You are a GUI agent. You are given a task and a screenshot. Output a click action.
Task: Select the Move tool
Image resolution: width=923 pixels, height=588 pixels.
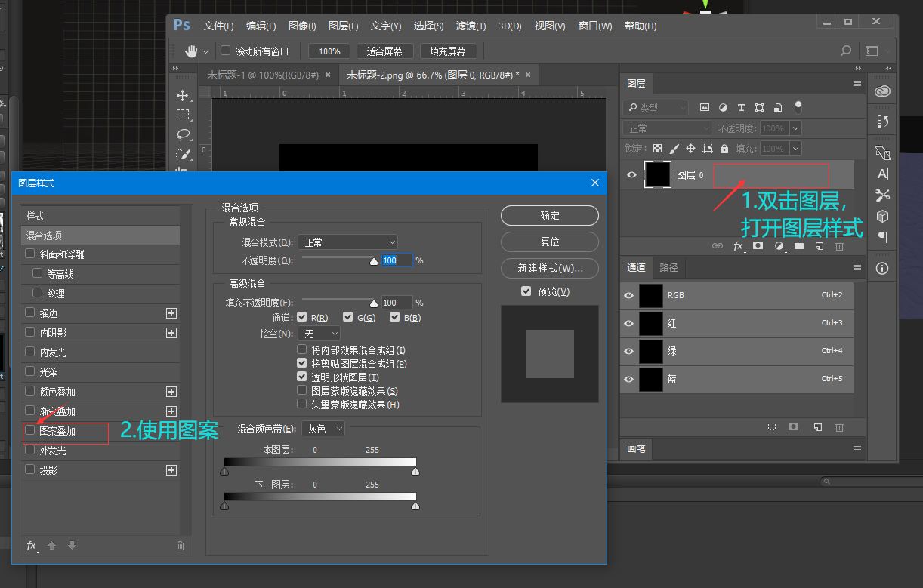click(x=182, y=95)
